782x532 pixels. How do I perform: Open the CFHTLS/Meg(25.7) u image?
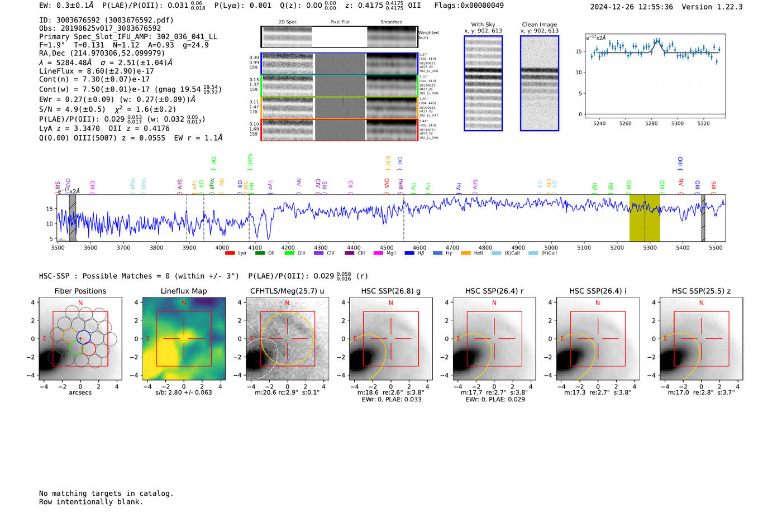pyautogui.click(x=287, y=339)
